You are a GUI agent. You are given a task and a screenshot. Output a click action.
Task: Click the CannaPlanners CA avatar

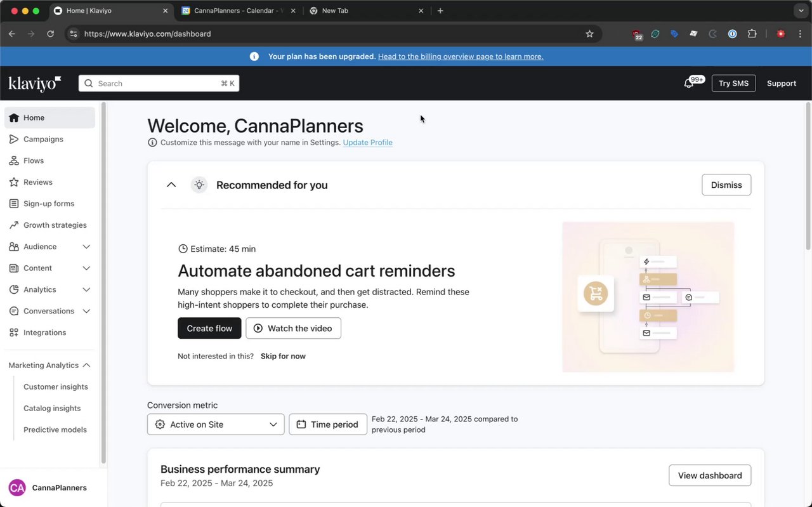pyautogui.click(x=17, y=487)
